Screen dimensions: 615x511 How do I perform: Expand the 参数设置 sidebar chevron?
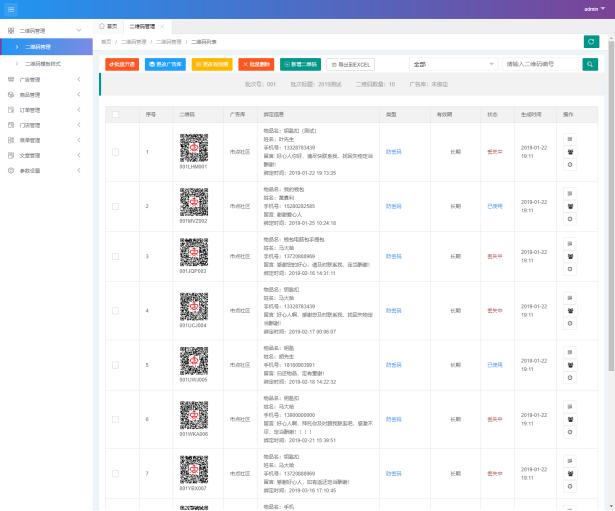(79, 170)
